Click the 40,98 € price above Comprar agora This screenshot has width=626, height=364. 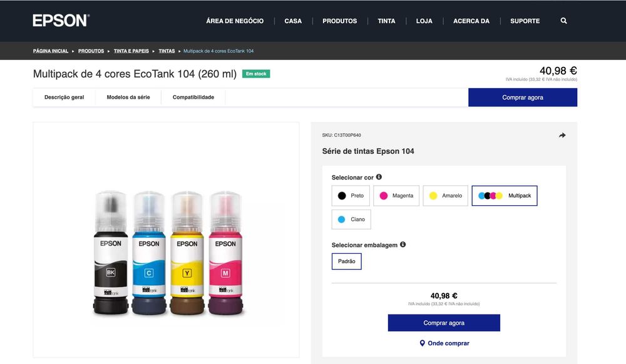tap(444, 295)
